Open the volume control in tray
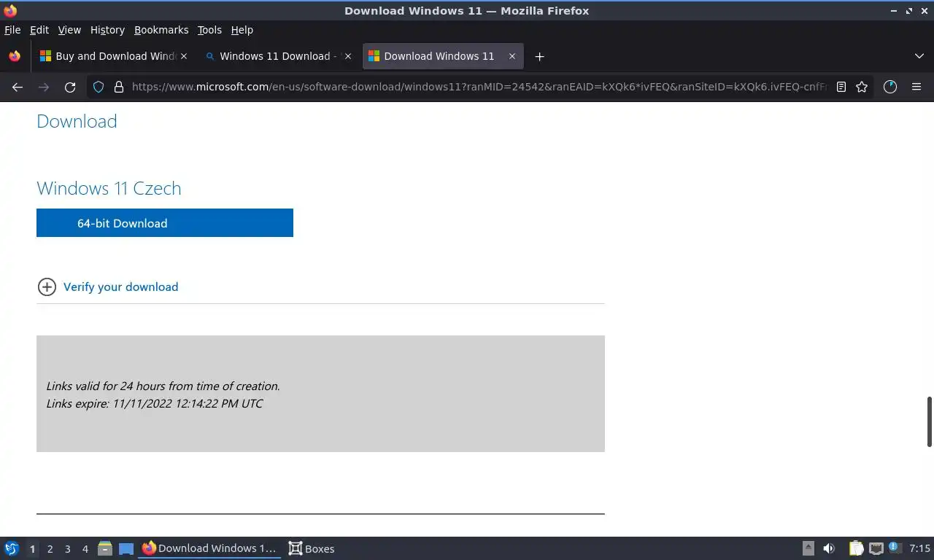 tap(829, 548)
